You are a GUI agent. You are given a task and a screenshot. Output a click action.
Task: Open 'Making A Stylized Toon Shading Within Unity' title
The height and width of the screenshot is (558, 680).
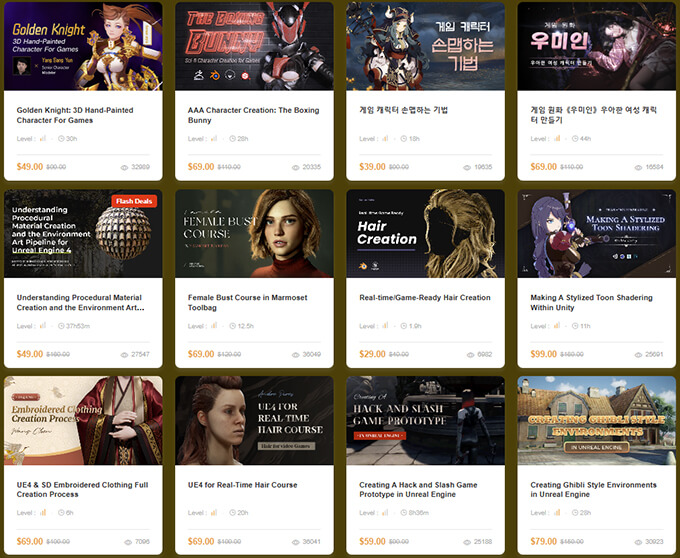click(x=591, y=302)
